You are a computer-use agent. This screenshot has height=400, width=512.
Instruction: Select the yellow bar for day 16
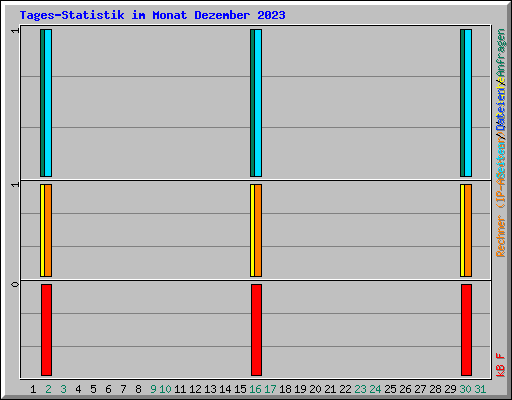coord(252,230)
